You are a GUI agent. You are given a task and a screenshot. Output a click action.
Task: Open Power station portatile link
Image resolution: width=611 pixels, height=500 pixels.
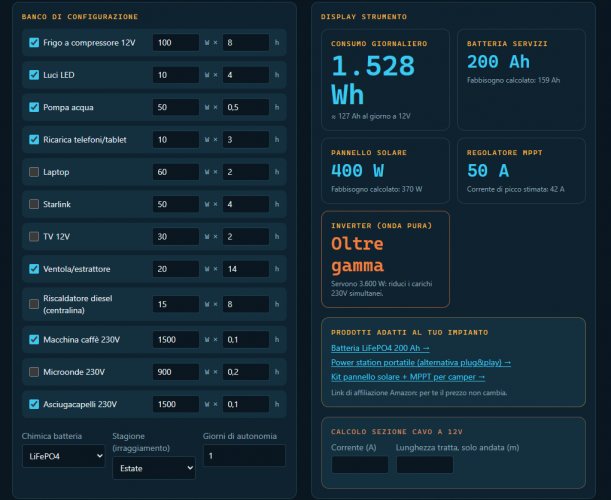tap(420, 362)
